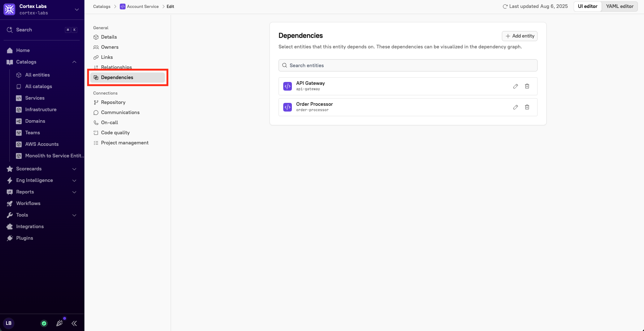644x331 pixels.
Task: Click the API Gateway service icon
Action: 288,86
